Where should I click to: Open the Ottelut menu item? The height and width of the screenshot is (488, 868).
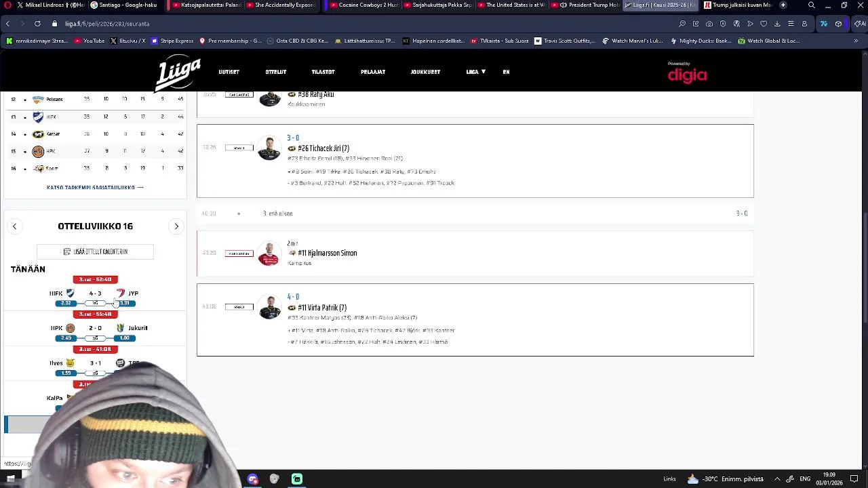click(x=275, y=72)
